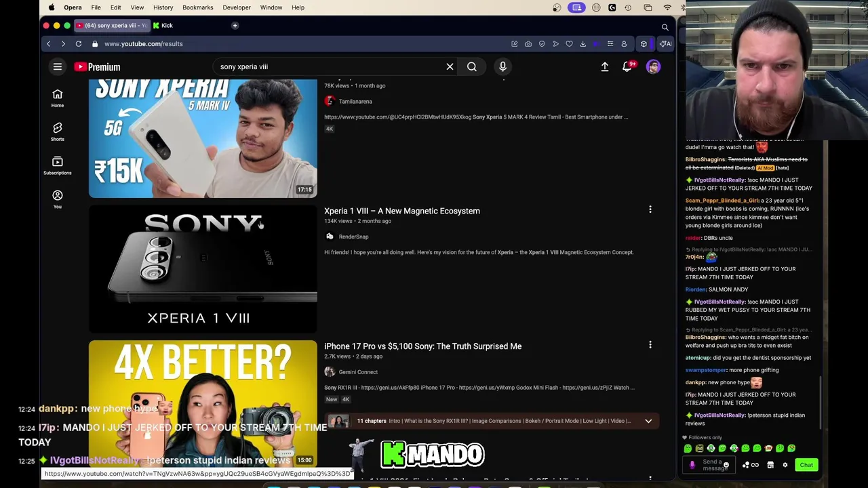
Task: Open the History menu
Action: 163,7
